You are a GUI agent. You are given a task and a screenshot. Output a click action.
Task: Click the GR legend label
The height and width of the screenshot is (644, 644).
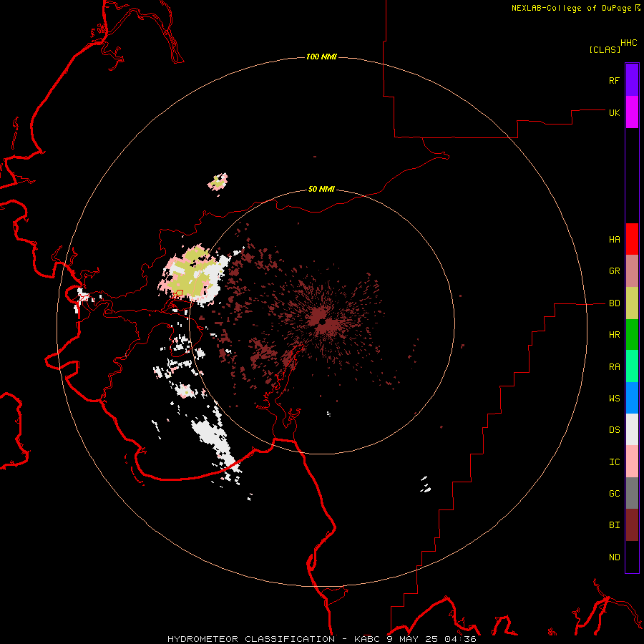[614, 270]
